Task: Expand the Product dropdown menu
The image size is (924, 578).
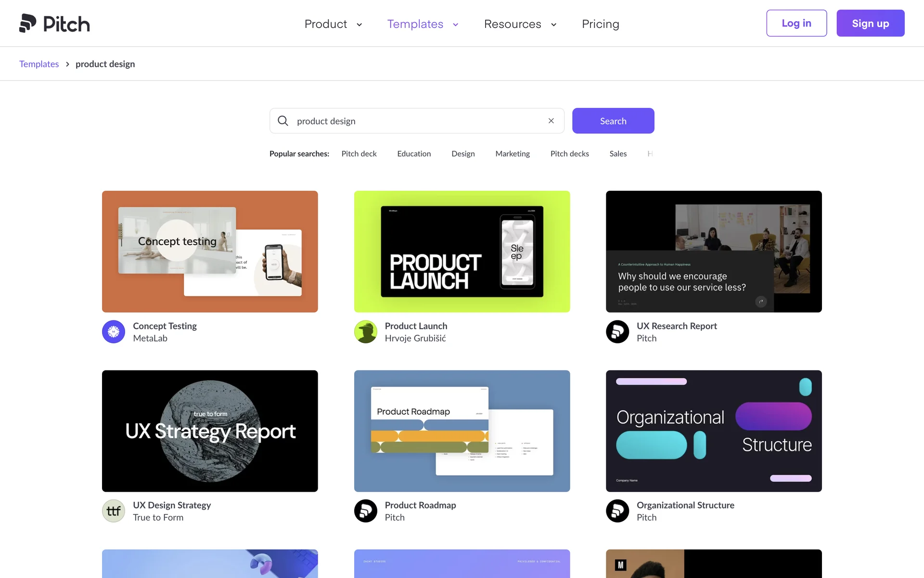Action: point(333,24)
